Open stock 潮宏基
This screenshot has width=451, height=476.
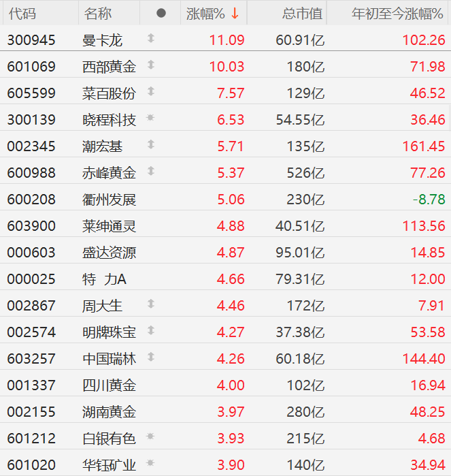point(102,146)
